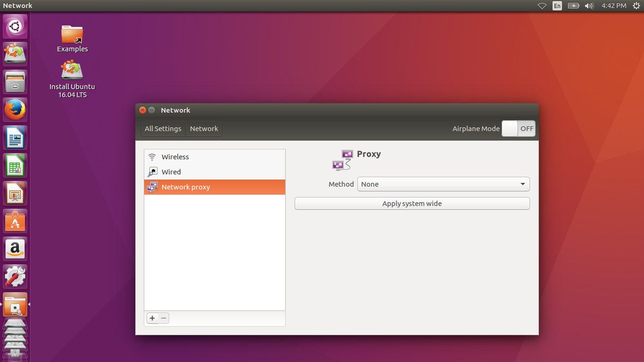Launch the Install Ubuntu dock icon
The width and height of the screenshot is (644, 362).
tap(16, 54)
